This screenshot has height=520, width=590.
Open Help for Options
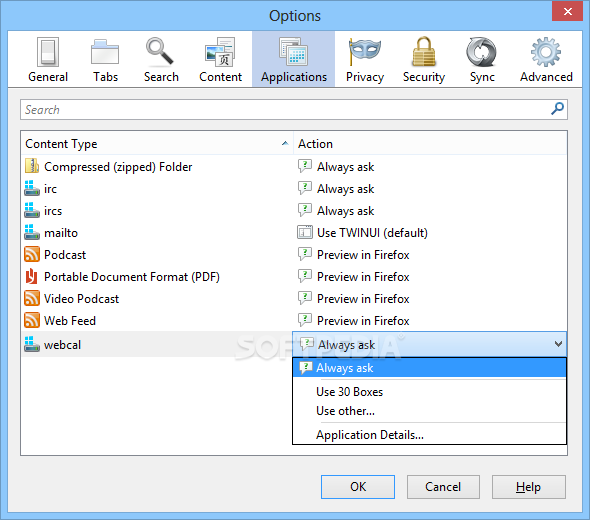[x=528, y=487]
